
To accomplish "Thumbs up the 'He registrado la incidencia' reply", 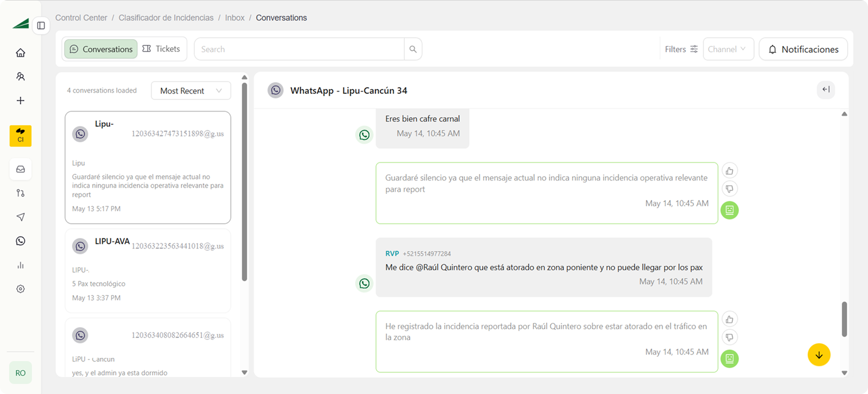I will tap(730, 319).
